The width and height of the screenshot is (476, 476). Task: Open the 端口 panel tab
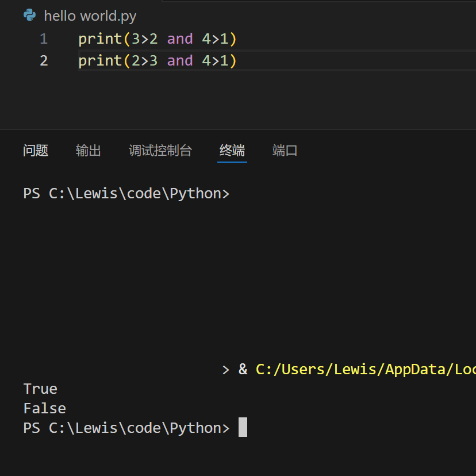coord(285,151)
